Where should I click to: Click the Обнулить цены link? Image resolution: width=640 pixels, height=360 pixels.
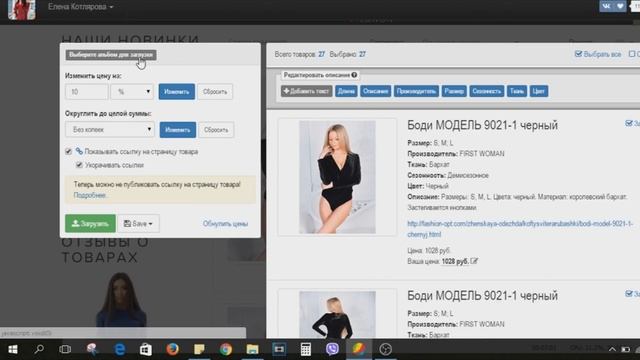tap(225, 224)
